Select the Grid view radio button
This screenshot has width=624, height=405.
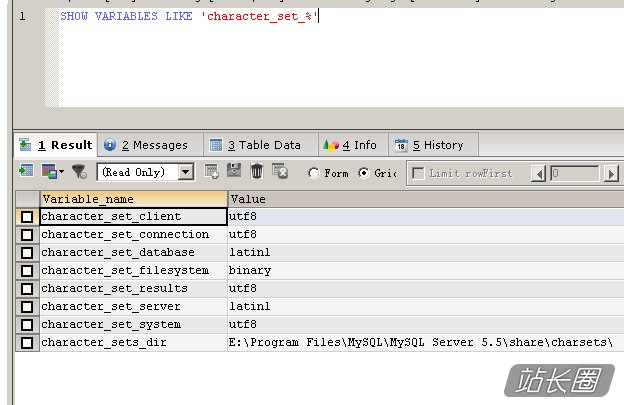tap(363, 173)
